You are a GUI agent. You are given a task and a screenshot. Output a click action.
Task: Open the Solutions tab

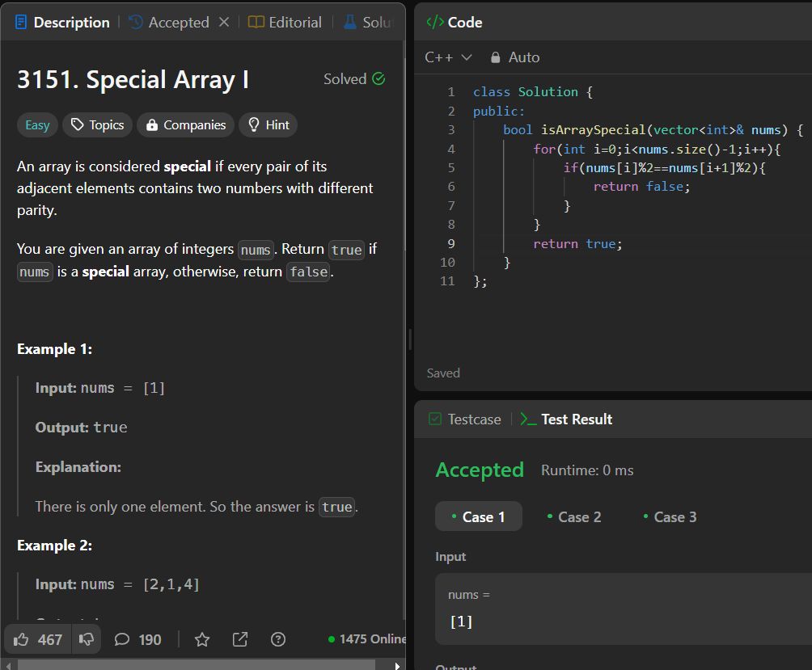pyautogui.click(x=369, y=23)
